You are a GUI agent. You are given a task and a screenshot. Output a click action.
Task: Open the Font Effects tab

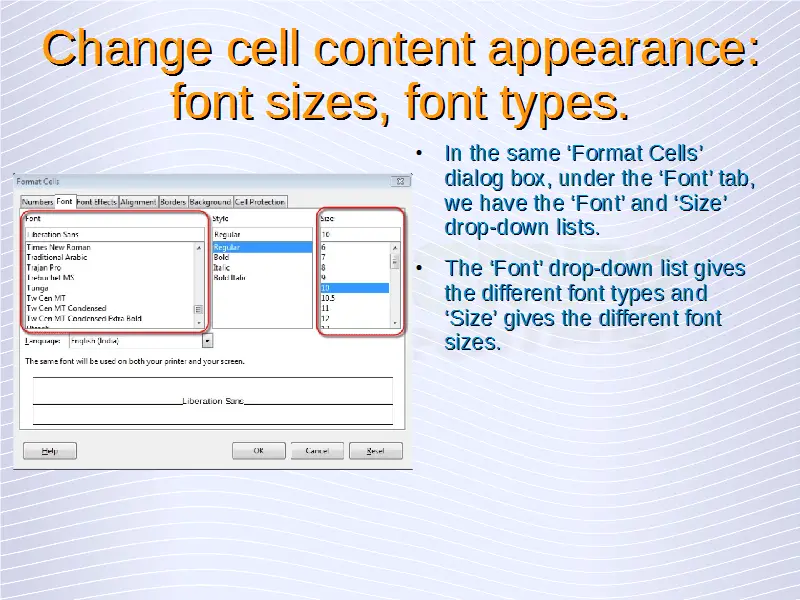pos(97,202)
